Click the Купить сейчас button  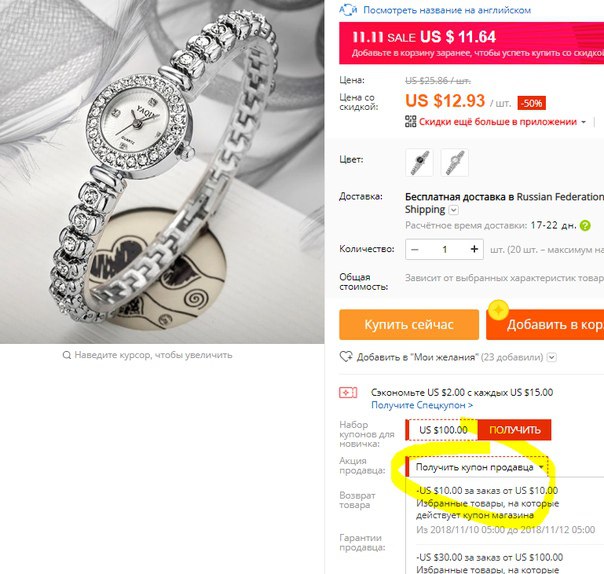pyautogui.click(x=409, y=324)
